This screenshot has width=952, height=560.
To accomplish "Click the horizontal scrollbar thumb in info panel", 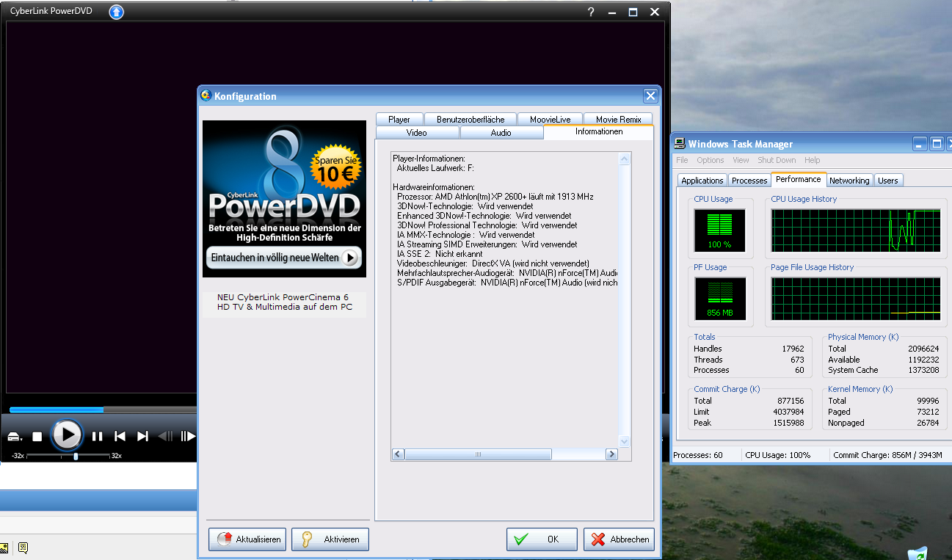I will [478, 455].
